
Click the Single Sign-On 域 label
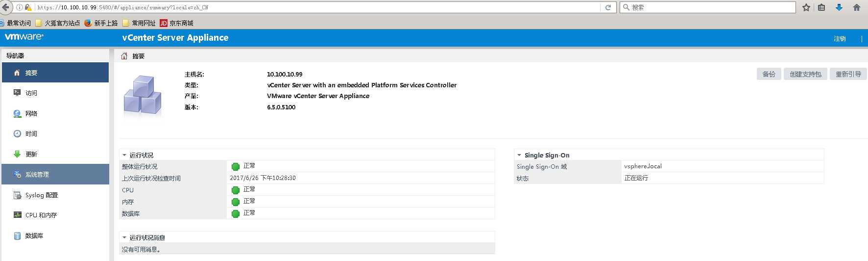542,167
